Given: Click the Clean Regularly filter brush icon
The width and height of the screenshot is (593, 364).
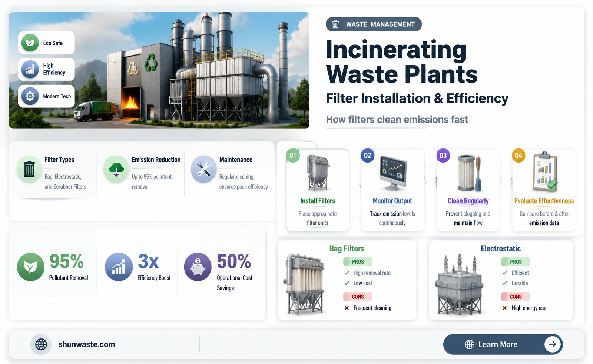Looking at the screenshot, I should [469, 173].
